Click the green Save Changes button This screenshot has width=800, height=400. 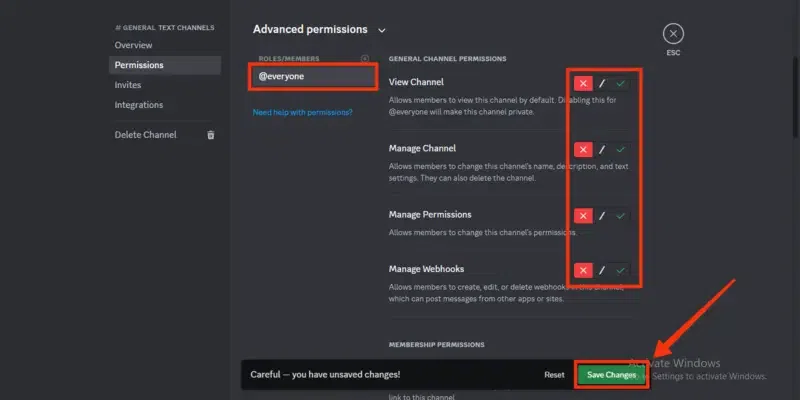click(x=611, y=375)
